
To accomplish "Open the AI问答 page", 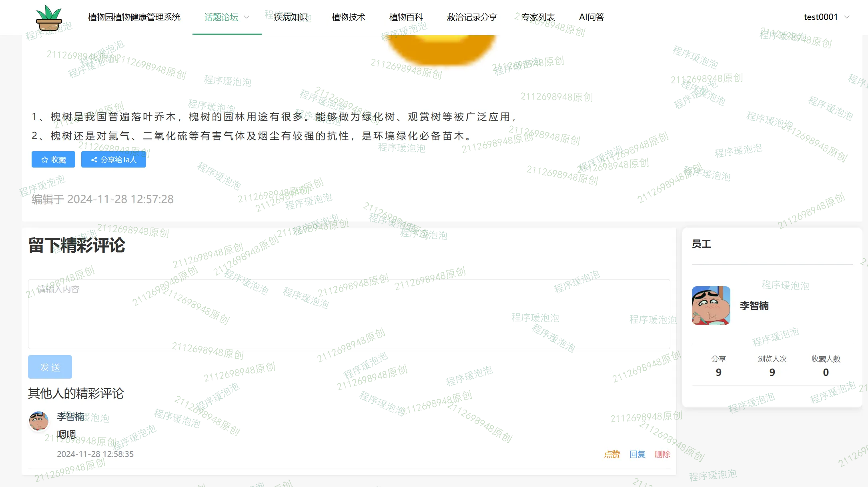I will (x=591, y=17).
